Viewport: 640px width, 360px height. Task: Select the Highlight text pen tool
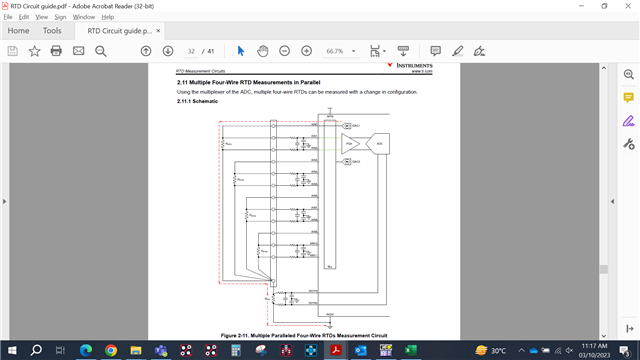(x=458, y=51)
